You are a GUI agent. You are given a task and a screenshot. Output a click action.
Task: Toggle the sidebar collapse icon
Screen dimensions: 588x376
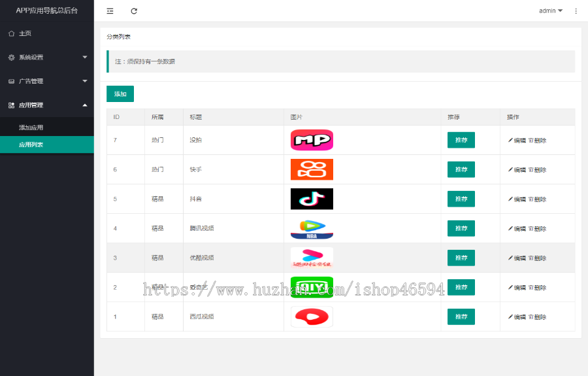110,11
